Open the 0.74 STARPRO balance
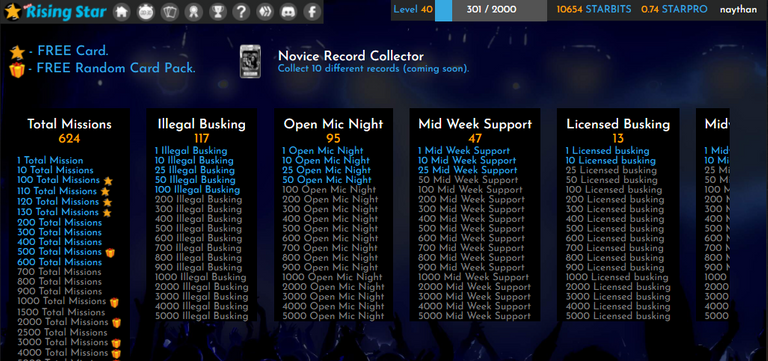This screenshot has width=768, height=361. 674,10
